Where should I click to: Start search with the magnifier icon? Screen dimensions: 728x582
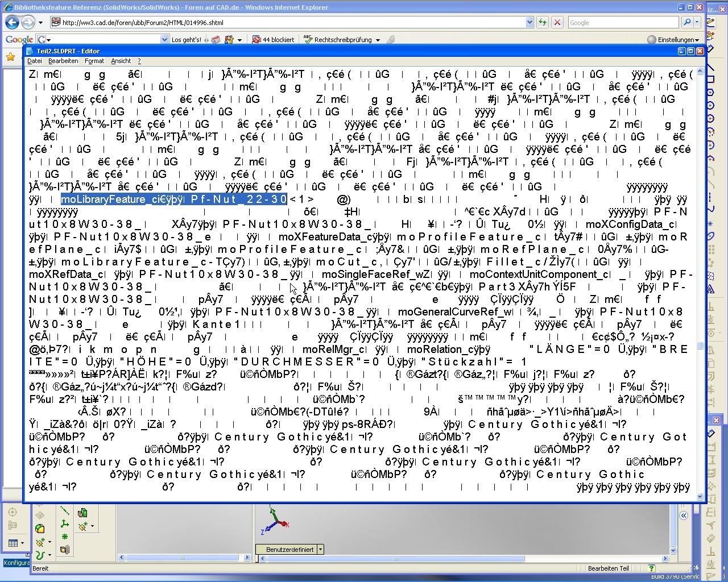click(x=687, y=23)
